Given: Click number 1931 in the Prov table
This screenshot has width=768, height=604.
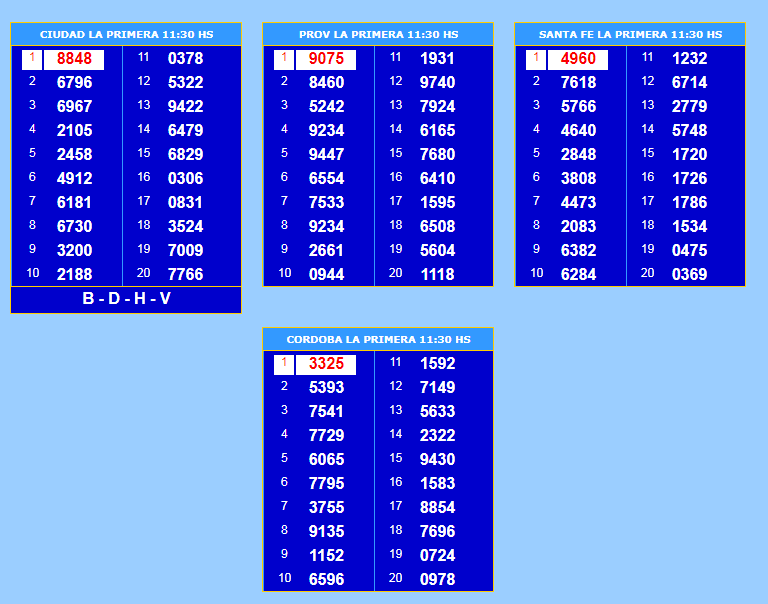Looking at the screenshot, I should (437, 59).
